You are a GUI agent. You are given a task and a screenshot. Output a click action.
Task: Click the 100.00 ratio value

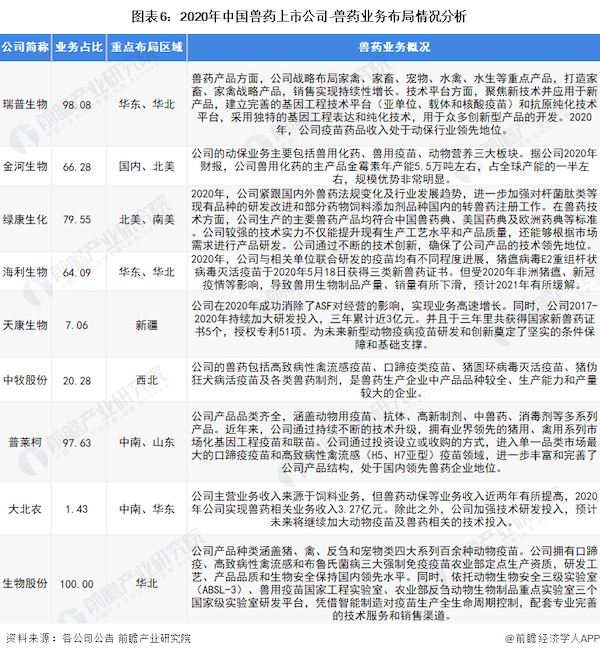tap(77, 584)
